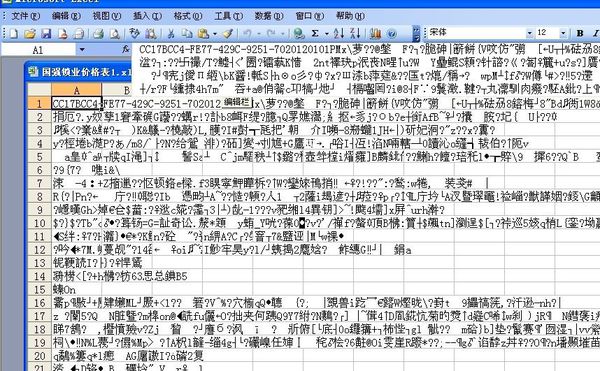Click the AutoSum sigma icon
600x371 pixels.
coord(315,34)
